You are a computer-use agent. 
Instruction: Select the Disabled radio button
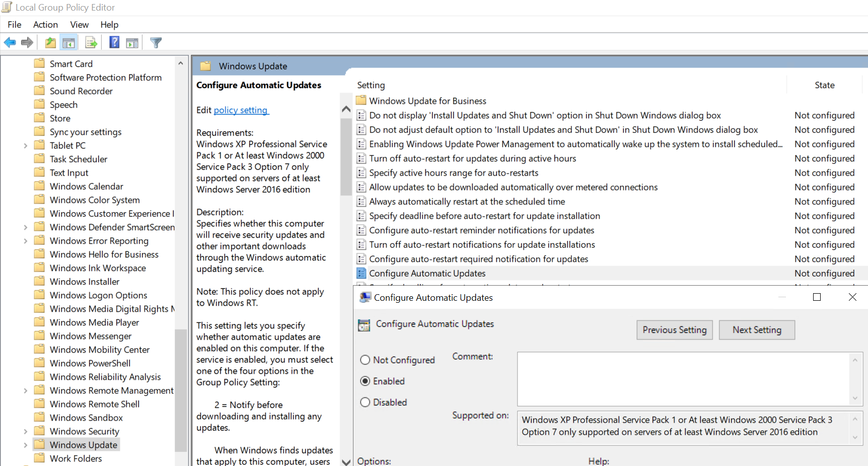365,402
